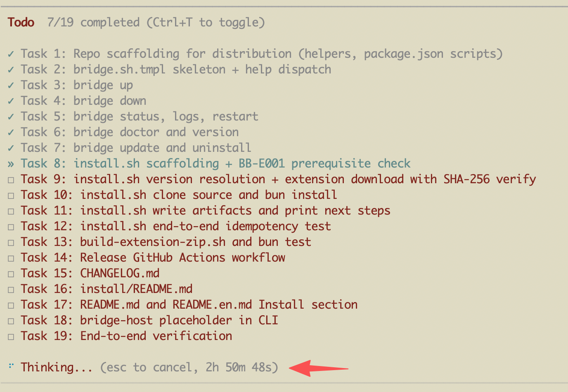Click the checkmark beside Task 7 bridge update

[11, 148]
